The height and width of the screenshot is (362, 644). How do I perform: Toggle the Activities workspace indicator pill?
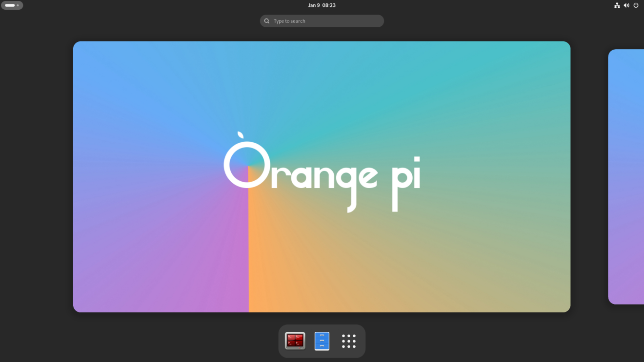click(x=12, y=5)
